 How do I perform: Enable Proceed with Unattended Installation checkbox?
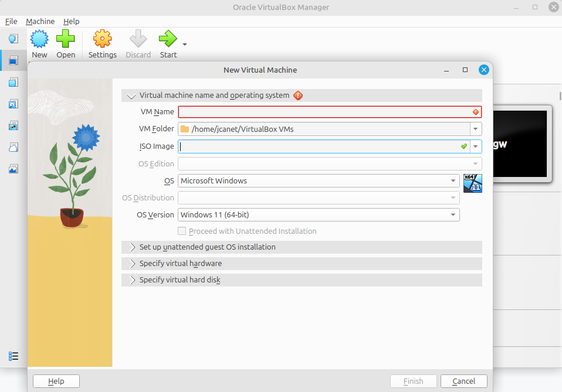tap(182, 231)
